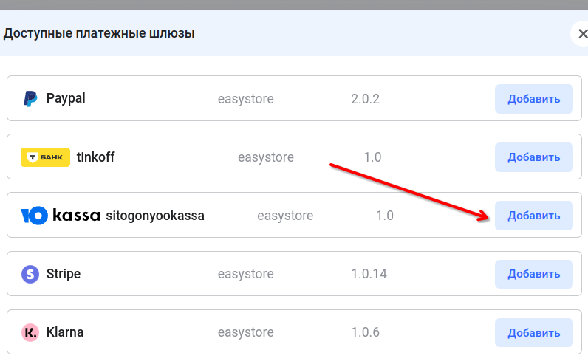Close the available payment gateways dialog
Image resolution: width=588 pixels, height=364 pixels.
click(x=581, y=34)
